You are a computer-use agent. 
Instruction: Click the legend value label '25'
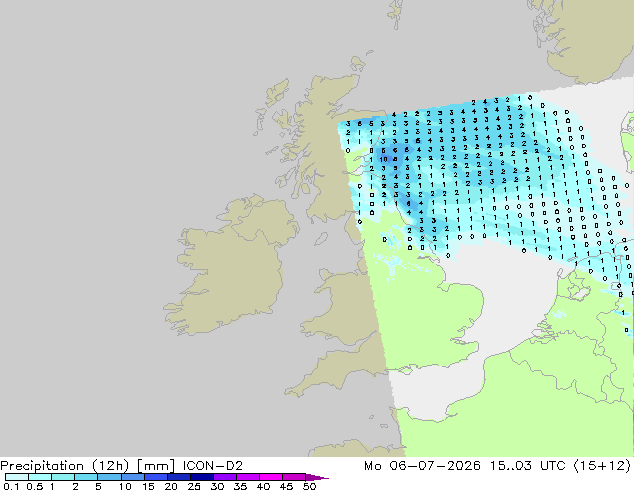click(194, 486)
